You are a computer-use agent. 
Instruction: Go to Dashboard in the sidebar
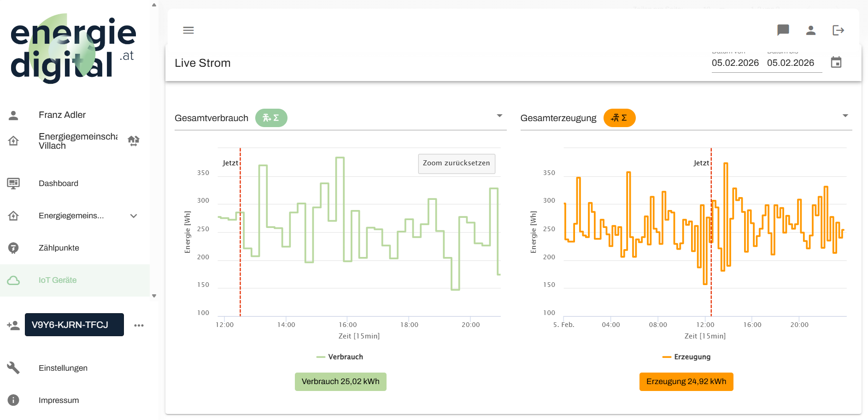(x=59, y=183)
